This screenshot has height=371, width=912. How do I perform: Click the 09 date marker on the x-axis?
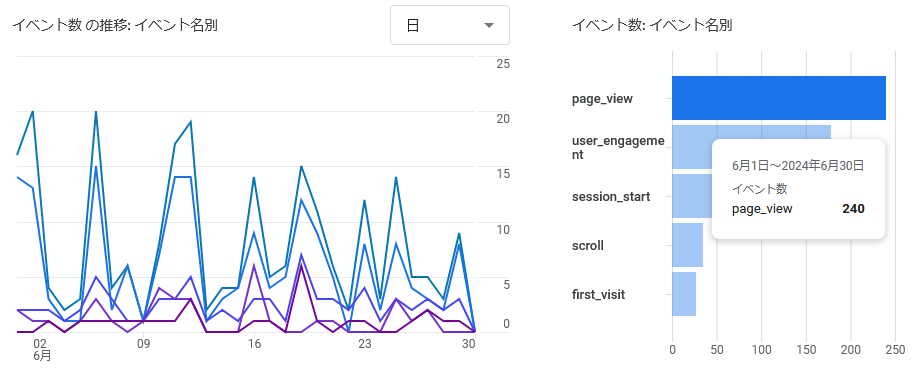click(x=143, y=344)
